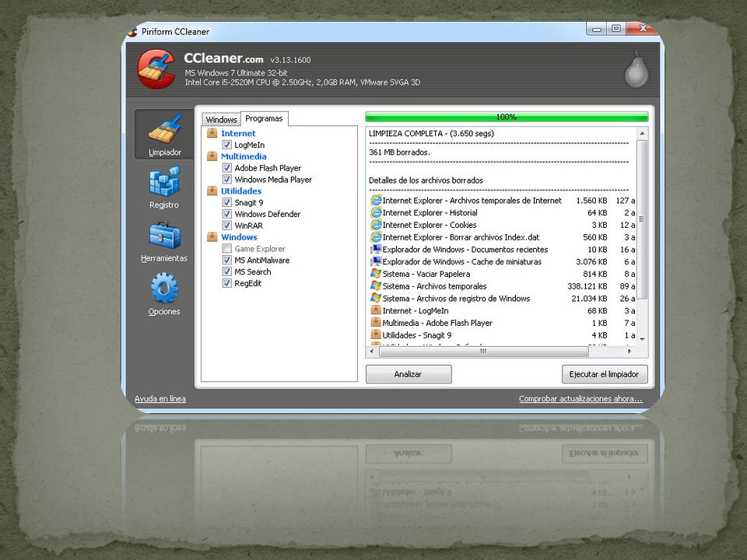Click box icon beside Multimedia - Adobe Flash Player

pyautogui.click(x=376, y=323)
